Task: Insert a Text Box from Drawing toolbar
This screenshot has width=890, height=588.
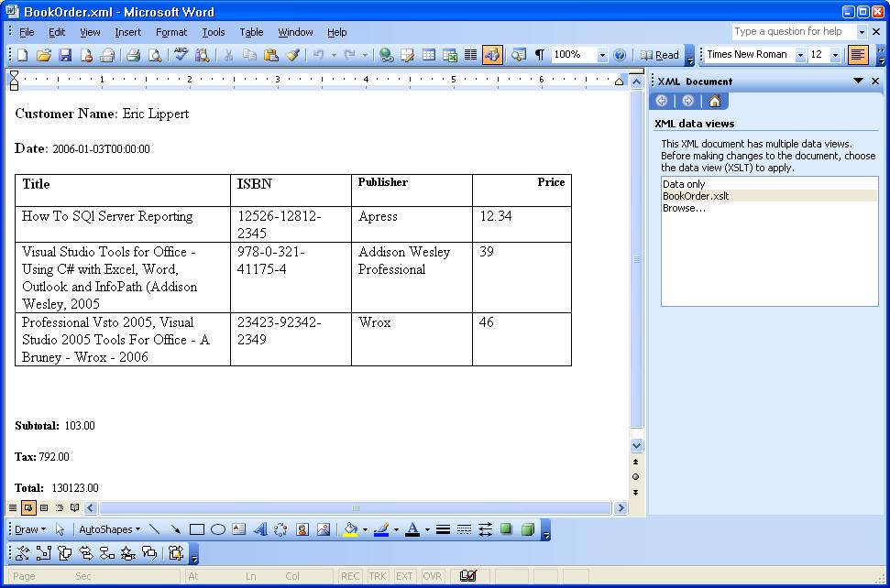Action: (x=239, y=529)
